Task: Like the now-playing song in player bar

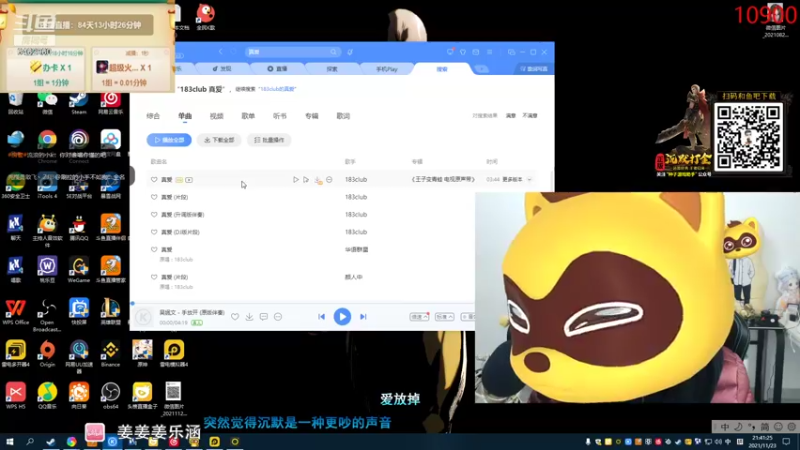Action: [x=235, y=317]
